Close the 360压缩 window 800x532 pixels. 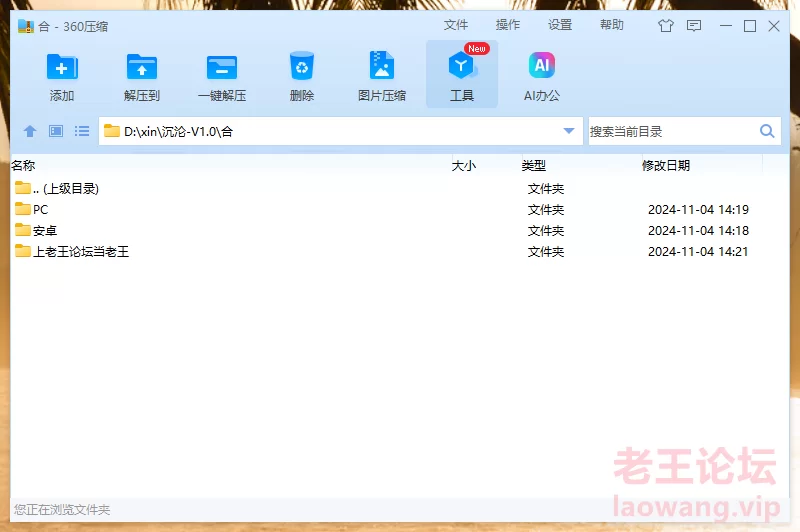point(774,26)
